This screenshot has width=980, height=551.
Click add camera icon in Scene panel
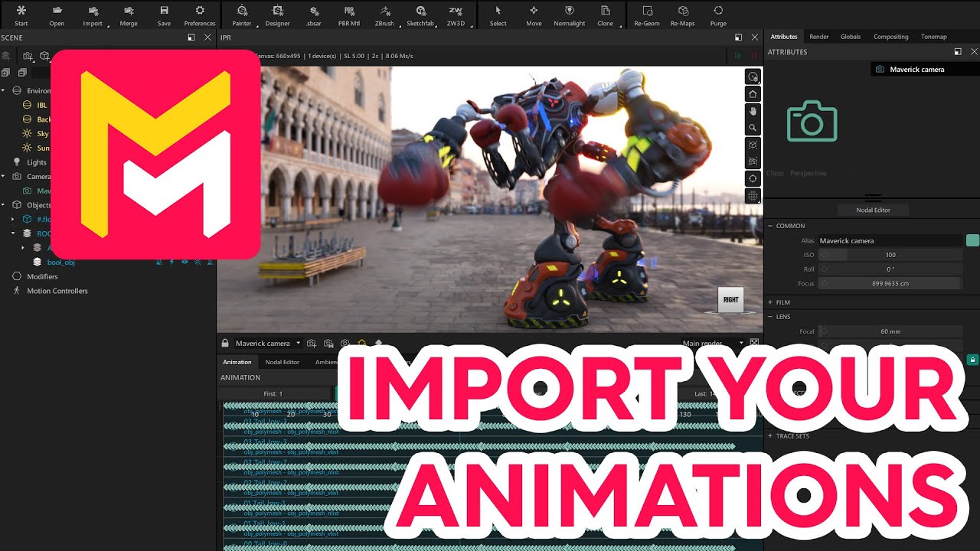click(x=28, y=57)
